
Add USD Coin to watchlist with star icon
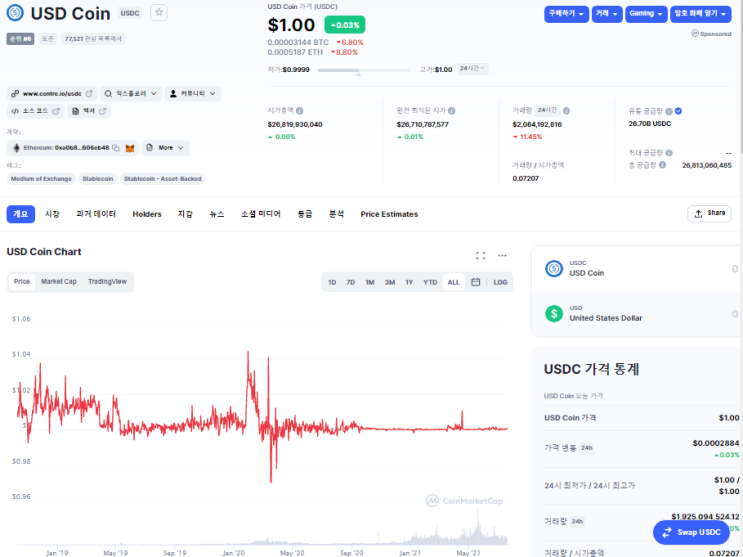point(159,12)
